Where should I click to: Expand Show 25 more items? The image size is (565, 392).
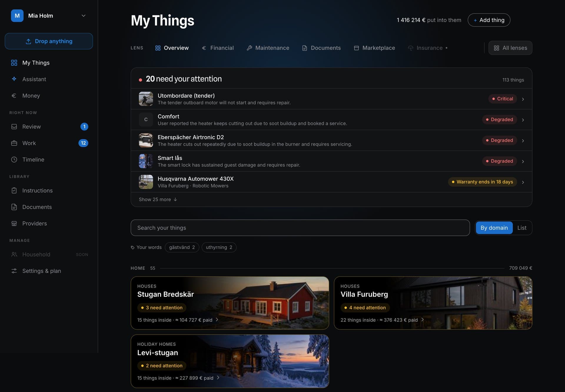158,199
